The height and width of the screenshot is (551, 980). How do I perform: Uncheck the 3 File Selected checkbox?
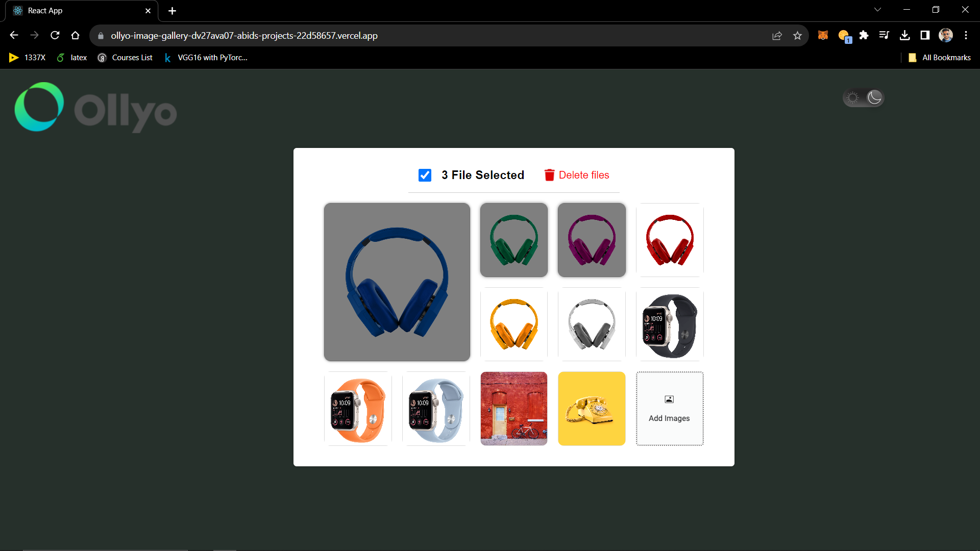click(x=425, y=175)
